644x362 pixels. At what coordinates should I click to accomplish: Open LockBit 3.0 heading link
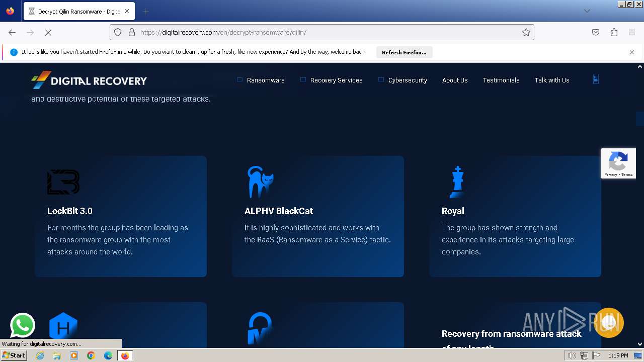coord(70,211)
